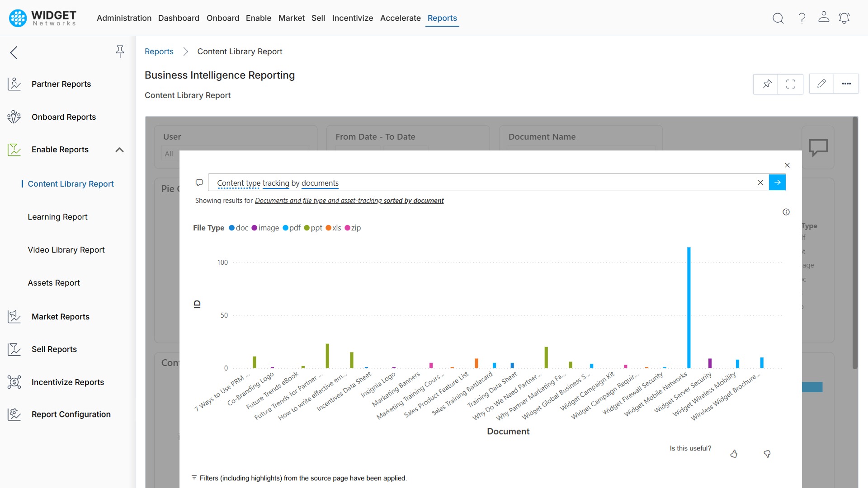The width and height of the screenshot is (868, 488).
Task: View notifications via the bell icon
Action: pos(844,18)
